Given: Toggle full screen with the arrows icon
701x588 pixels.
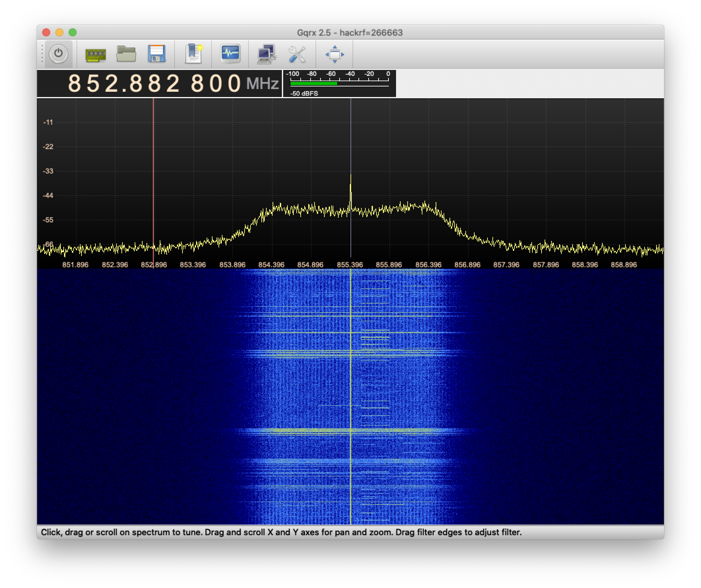Looking at the screenshot, I should [335, 53].
